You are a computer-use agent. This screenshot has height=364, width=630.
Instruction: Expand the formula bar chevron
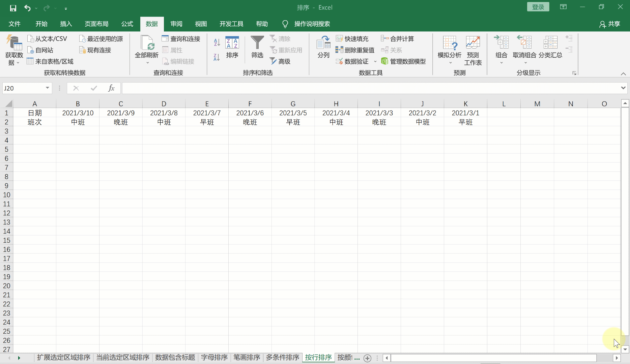coord(623,88)
